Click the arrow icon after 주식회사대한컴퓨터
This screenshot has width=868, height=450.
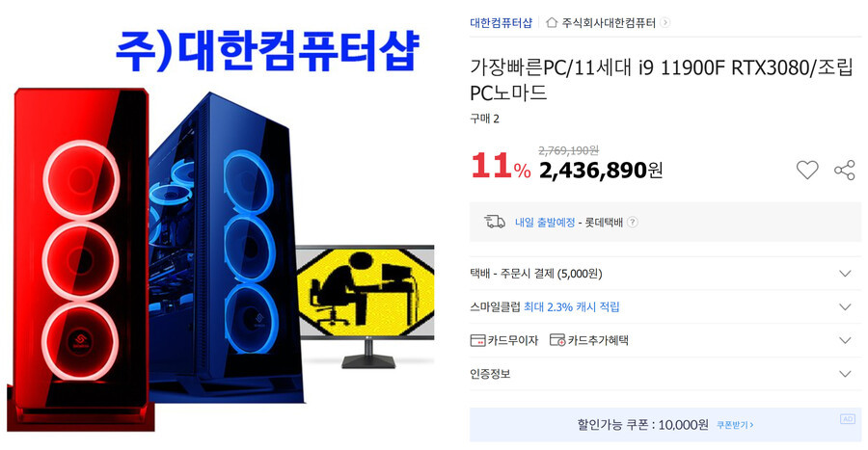tap(665, 23)
